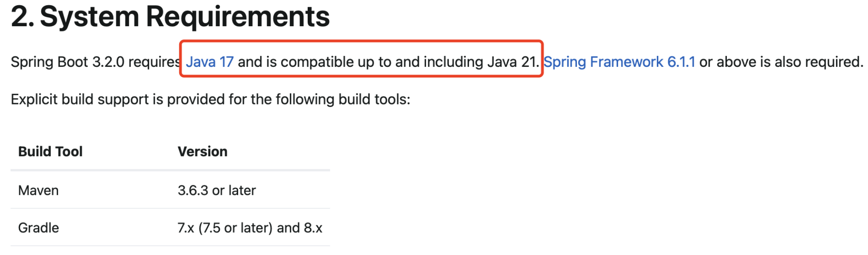Click the 'Explicit build support' paragraph

coord(211,100)
